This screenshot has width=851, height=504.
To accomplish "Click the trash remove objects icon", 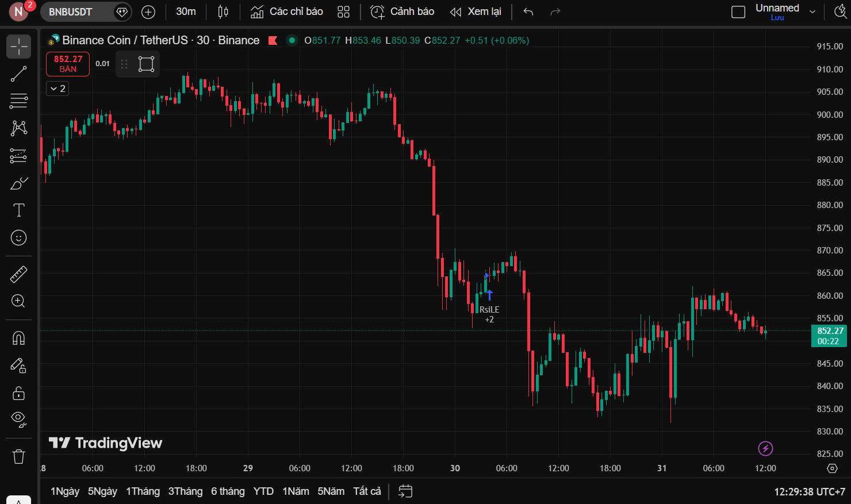I will [18, 456].
